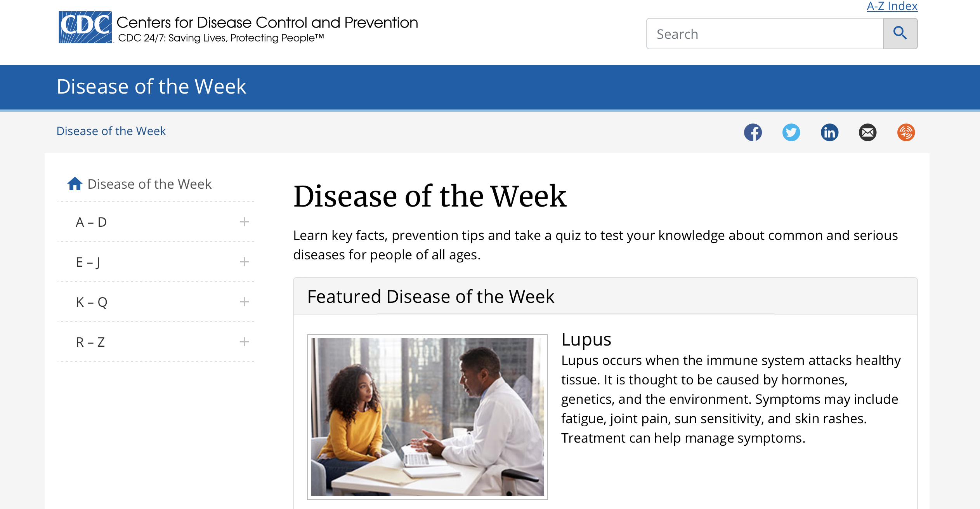Screen dimensions: 980x509
Task: Email this page using the envelope icon
Action: coord(867,132)
